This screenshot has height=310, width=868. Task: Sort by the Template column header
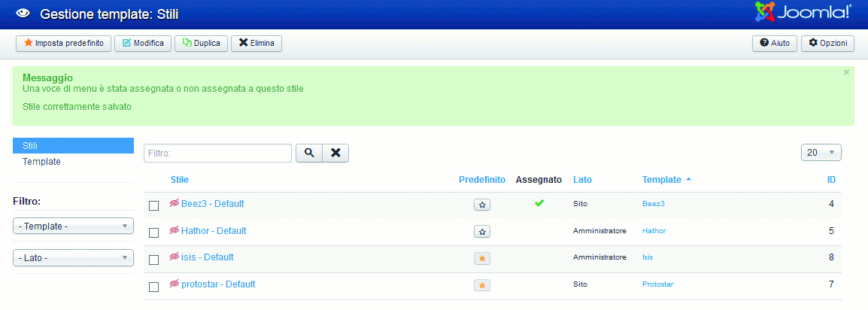(661, 179)
